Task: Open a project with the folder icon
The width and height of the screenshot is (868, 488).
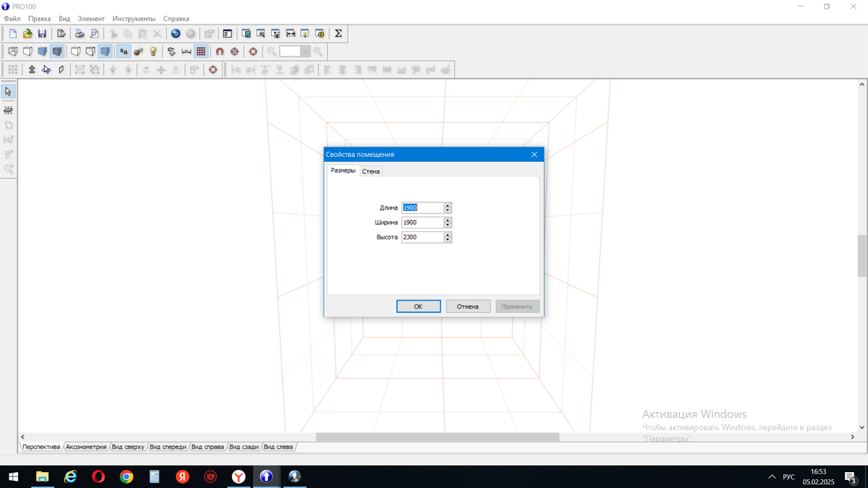Action: [x=27, y=33]
